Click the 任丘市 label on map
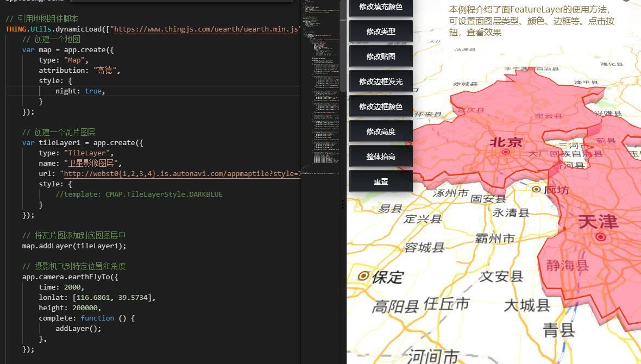This screenshot has height=364, width=641. (447, 304)
